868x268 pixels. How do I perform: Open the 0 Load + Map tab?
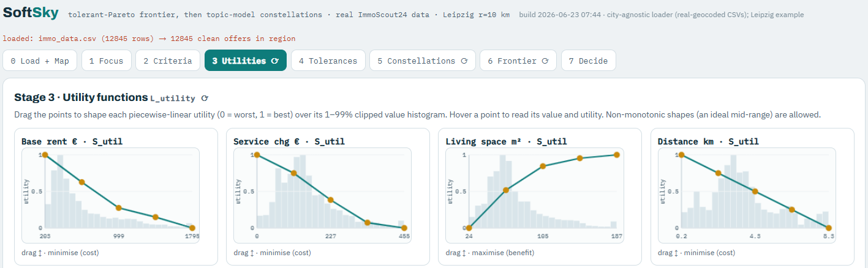tap(40, 61)
